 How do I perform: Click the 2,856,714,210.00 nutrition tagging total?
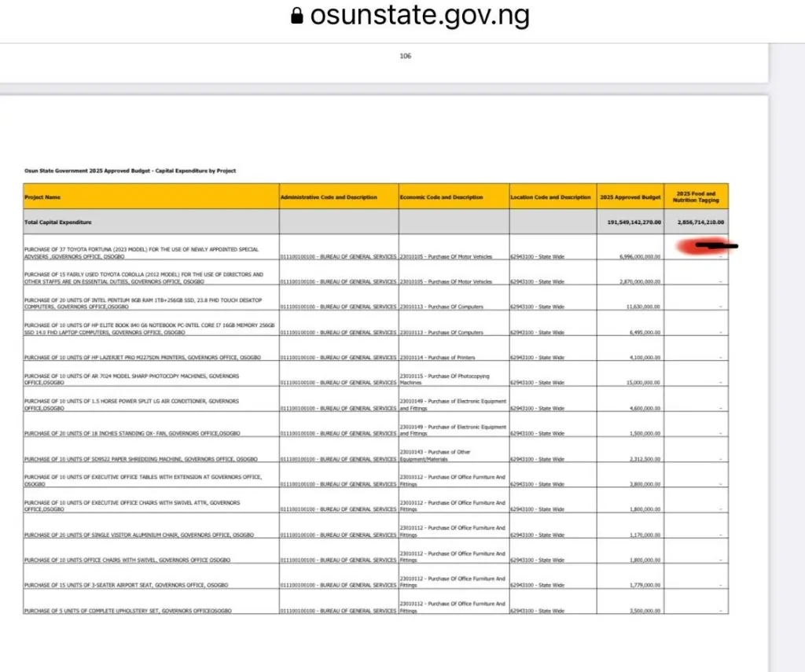point(700,222)
